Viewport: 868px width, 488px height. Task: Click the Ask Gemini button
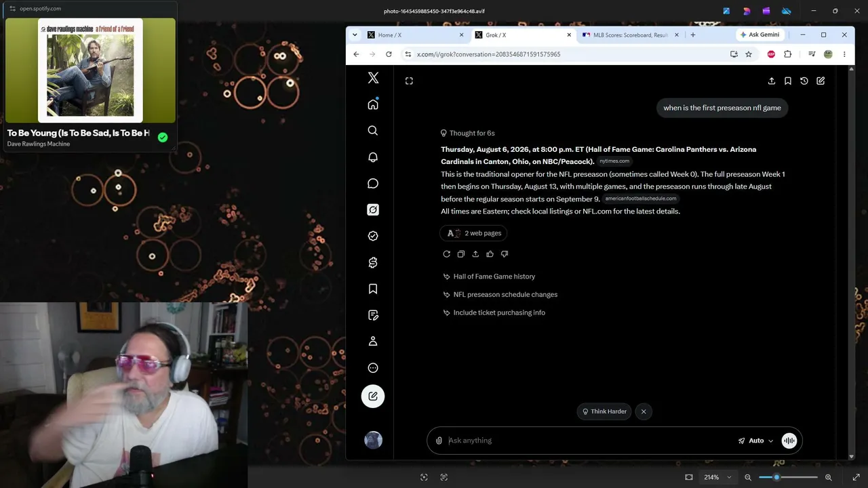pos(759,35)
